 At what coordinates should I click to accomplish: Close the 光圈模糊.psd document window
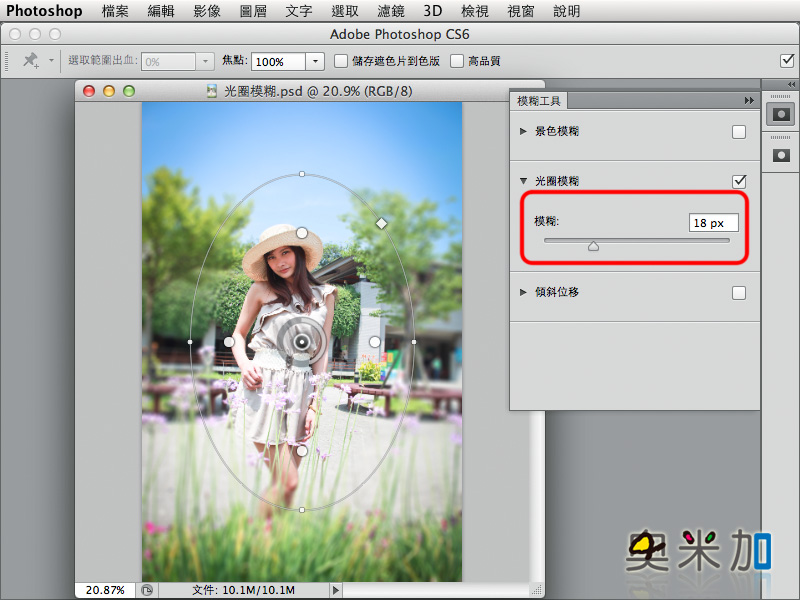[x=89, y=91]
